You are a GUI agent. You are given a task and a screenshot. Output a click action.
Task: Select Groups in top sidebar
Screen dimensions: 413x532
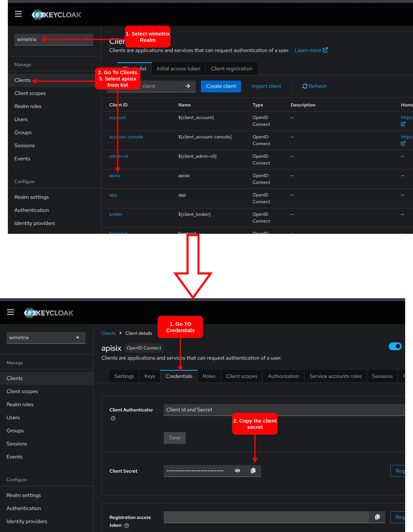(54, 132)
